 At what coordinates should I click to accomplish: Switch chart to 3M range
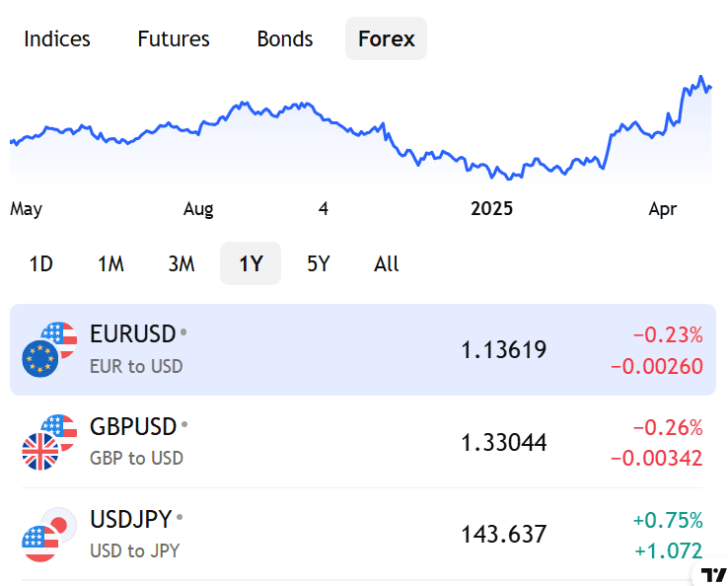click(x=182, y=263)
